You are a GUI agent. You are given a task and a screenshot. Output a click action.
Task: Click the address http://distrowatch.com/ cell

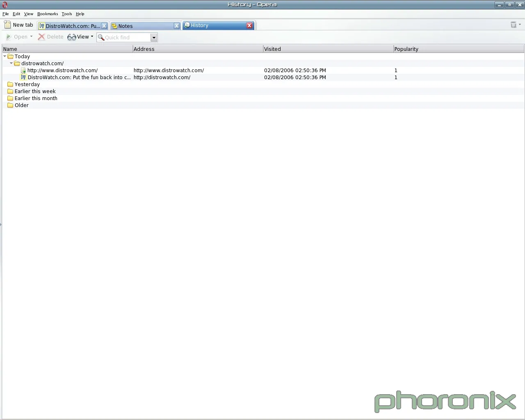162,78
